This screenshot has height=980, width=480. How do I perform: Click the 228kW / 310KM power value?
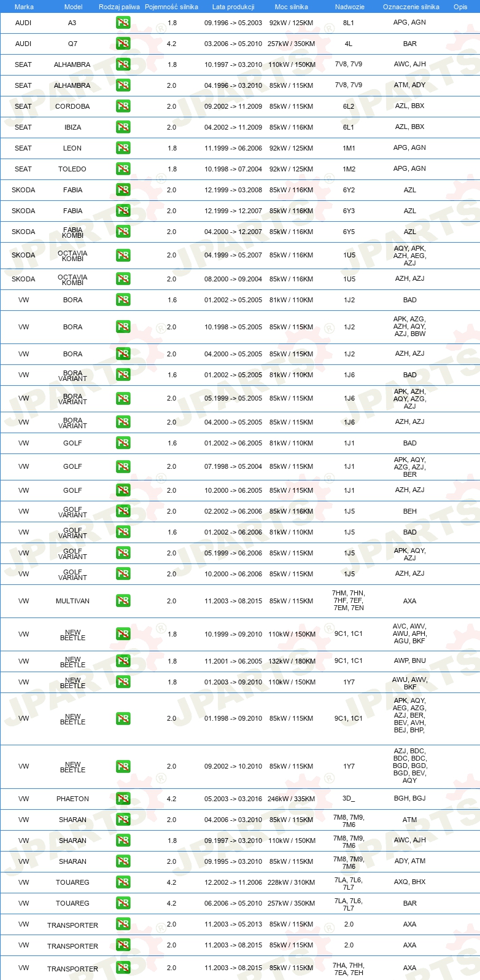291,882
